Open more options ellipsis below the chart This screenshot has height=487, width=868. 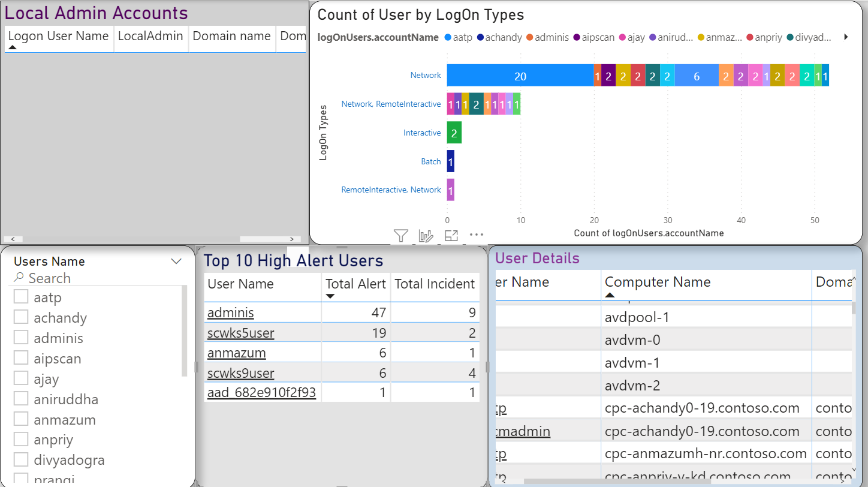pyautogui.click(x=477, y=235)
